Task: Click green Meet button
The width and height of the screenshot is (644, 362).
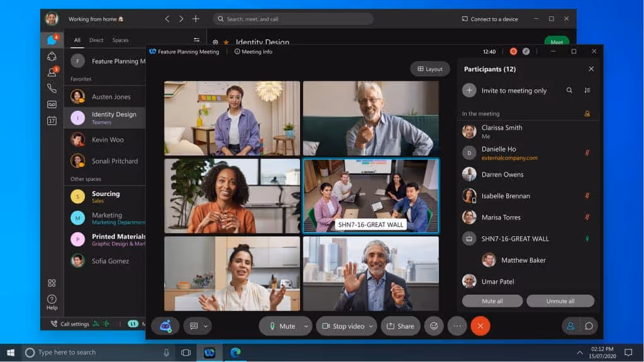Action: [x=557, y=42]
